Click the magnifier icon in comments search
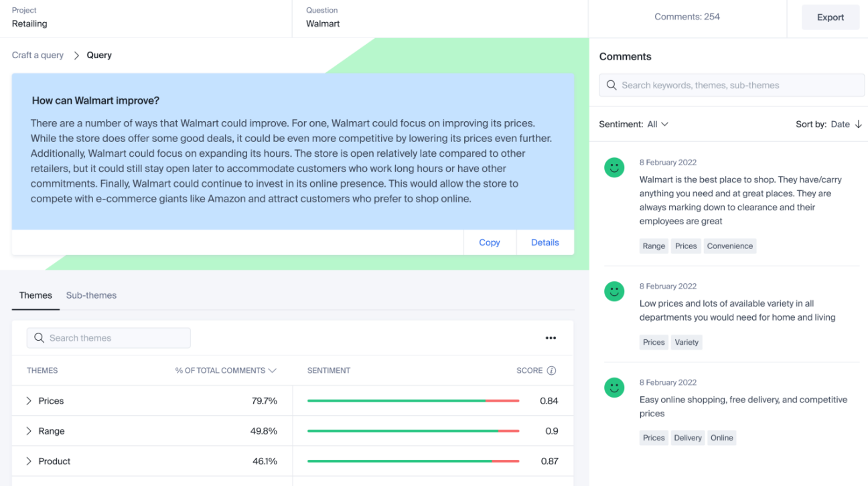This screenshot has width=868, height=486. (611, 85)
